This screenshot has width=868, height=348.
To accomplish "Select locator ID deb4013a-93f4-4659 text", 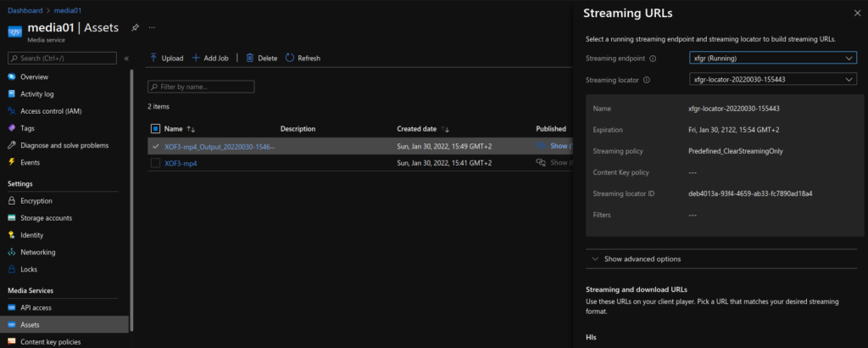I will 750,194.
